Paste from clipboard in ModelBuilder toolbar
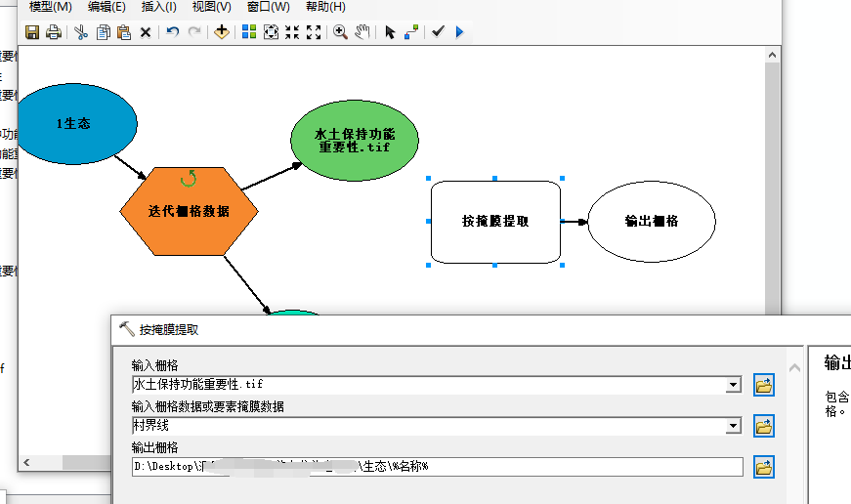The height and width of the screenshot is (504, 851). coord(124,32)
